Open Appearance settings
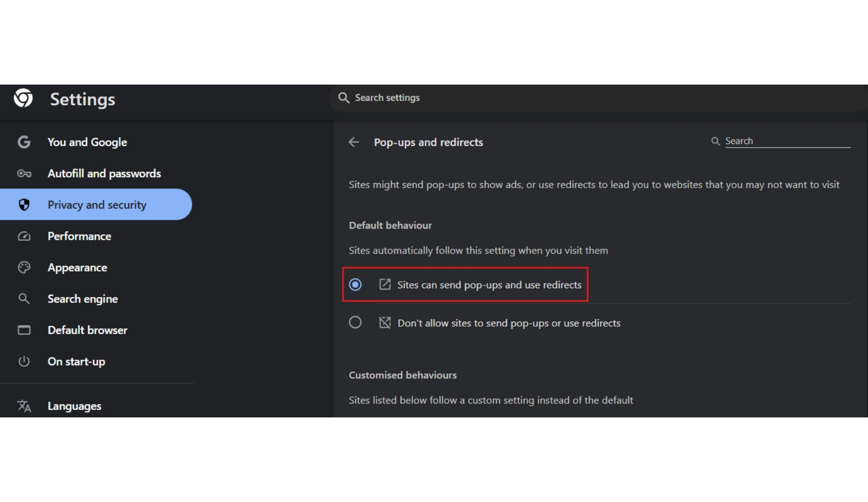Screen dimensions: 868x502 point(97,267)
